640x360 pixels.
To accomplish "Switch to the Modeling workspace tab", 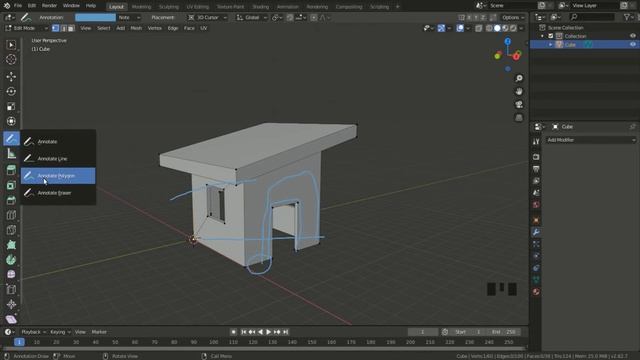I will click(141, 7).
